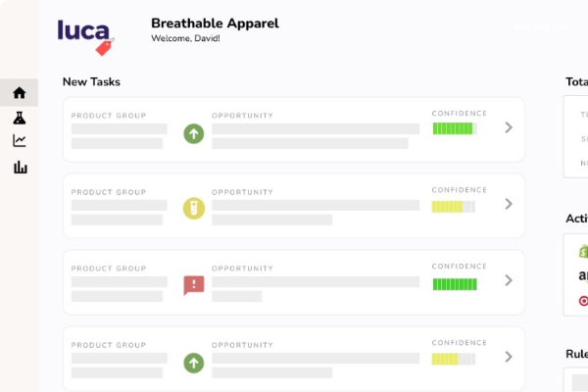Click the red Target logo icon

click(x=583, y=300)
